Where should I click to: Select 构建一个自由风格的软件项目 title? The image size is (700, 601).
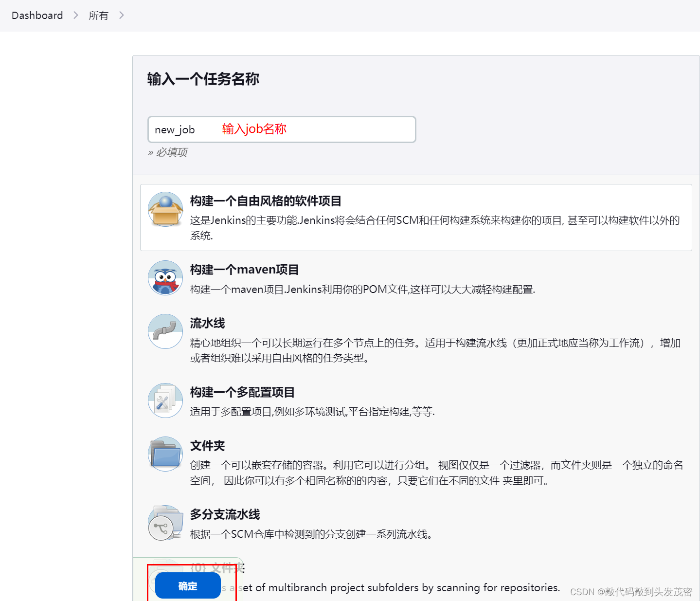tap(266, 201)
